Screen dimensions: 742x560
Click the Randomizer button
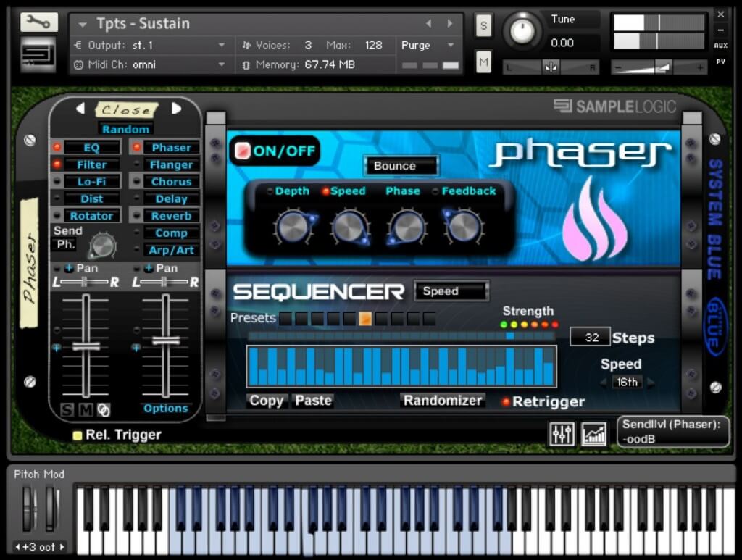[x=443, y=401]
